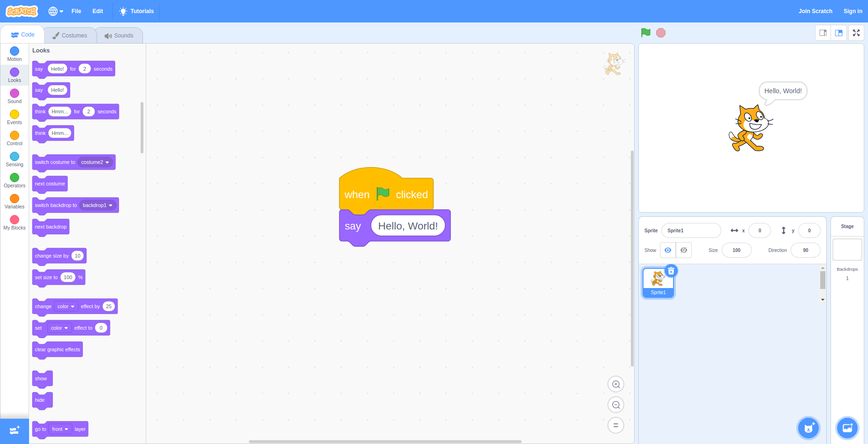The height and width of the screenshot is (444, 868).
Task: Switch to large stage layout
Action: pos(839,33)
